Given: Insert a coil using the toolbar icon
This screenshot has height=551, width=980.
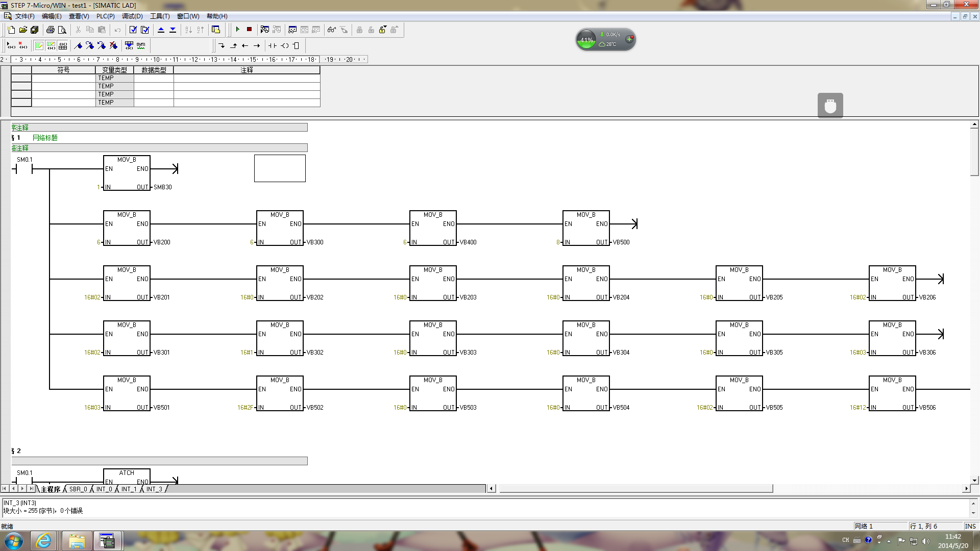Looking at the screenshot, I should pyautogui.click(x=285, y=45).
